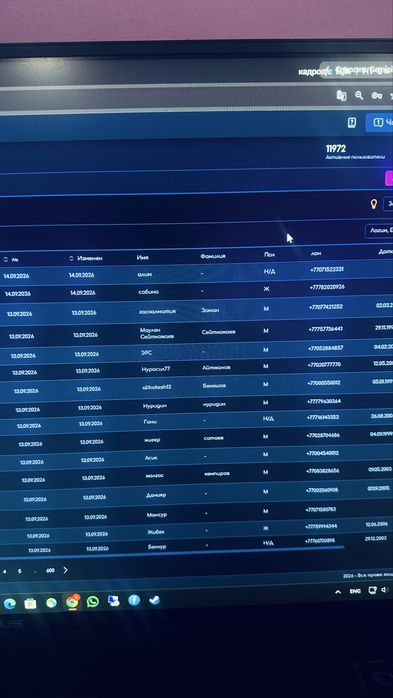Click the translate page icon in address bar

click(x=341, y=95)
